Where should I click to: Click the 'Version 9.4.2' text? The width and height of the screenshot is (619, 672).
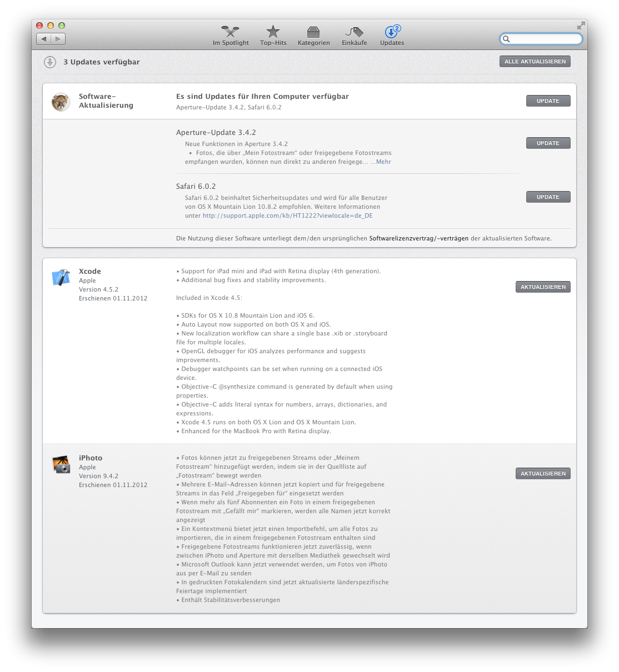[x=99, y=477]
